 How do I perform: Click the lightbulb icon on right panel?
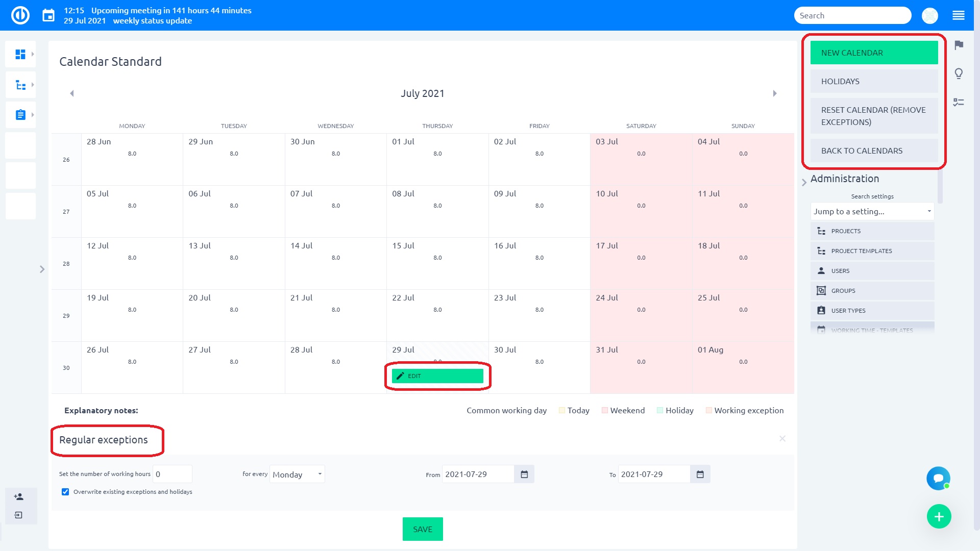coord(959,73)
